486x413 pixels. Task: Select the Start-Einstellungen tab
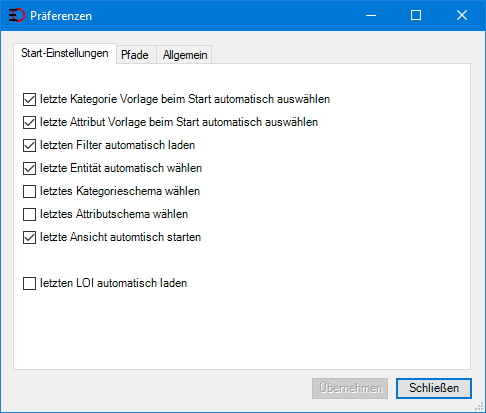(65, 53)
